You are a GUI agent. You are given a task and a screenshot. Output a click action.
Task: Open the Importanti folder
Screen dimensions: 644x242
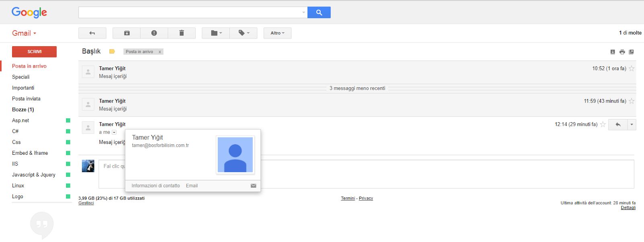23,88
